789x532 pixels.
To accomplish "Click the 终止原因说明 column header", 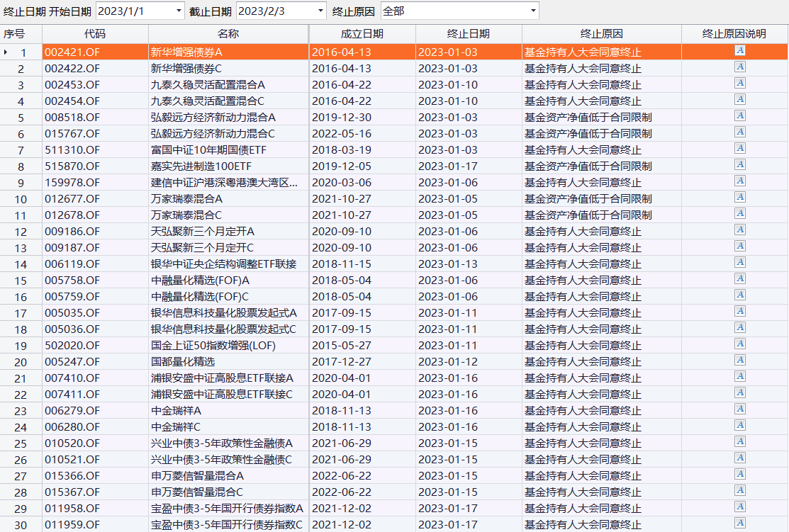I will click(734, 34).
